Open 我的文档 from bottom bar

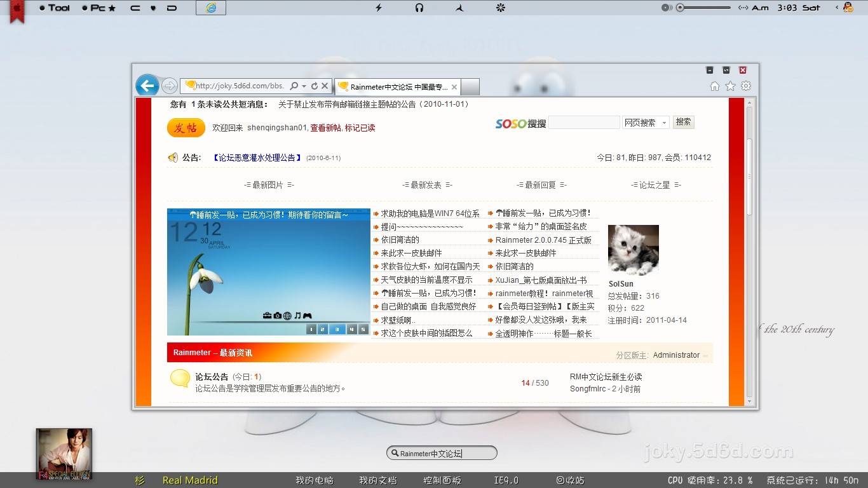tap(377, 480)
